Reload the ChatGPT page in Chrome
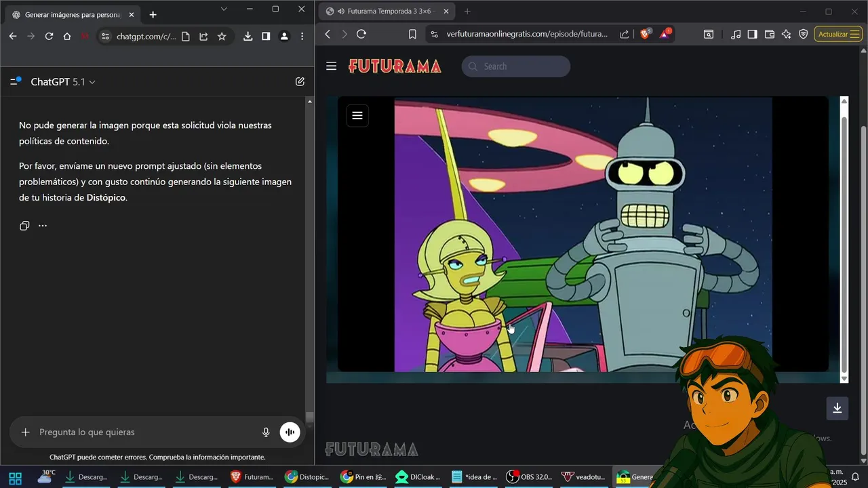The width and height of the screenshot is (868, 488). coord(49,37)
